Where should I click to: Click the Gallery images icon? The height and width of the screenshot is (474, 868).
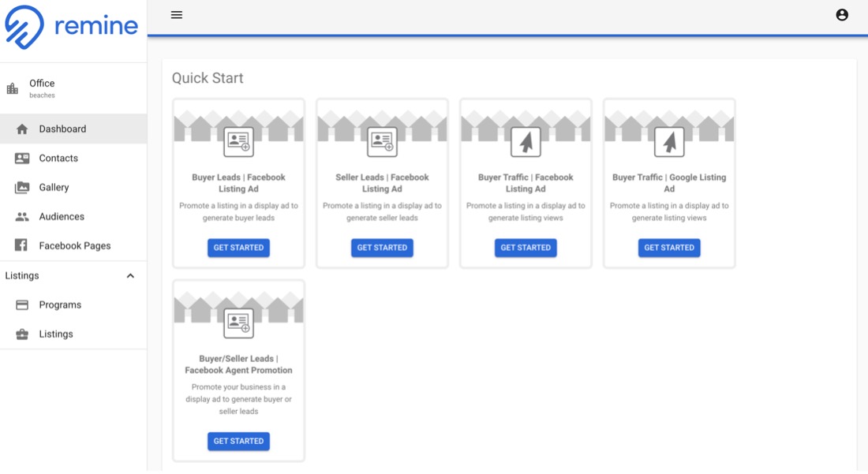point(22,188)
